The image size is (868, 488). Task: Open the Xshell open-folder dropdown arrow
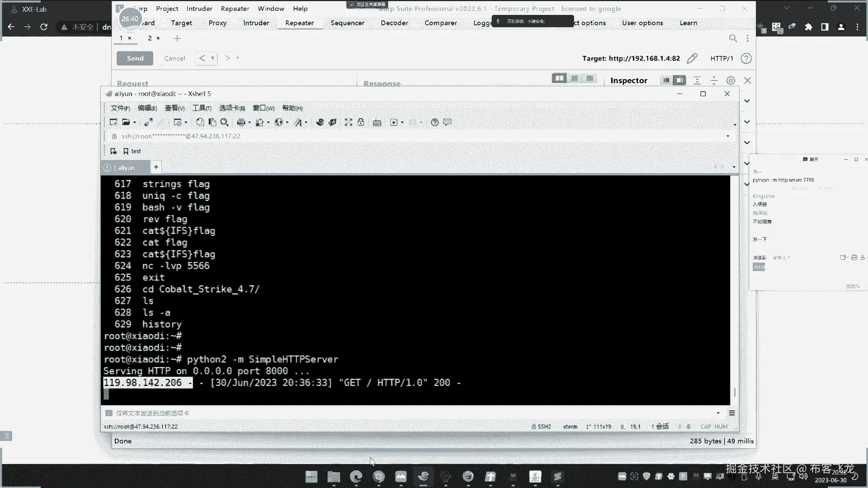(135, 123)
